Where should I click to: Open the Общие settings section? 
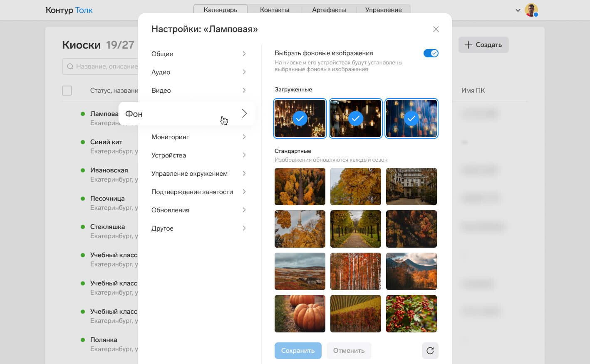pyautogui.click(x=198, y=54)
